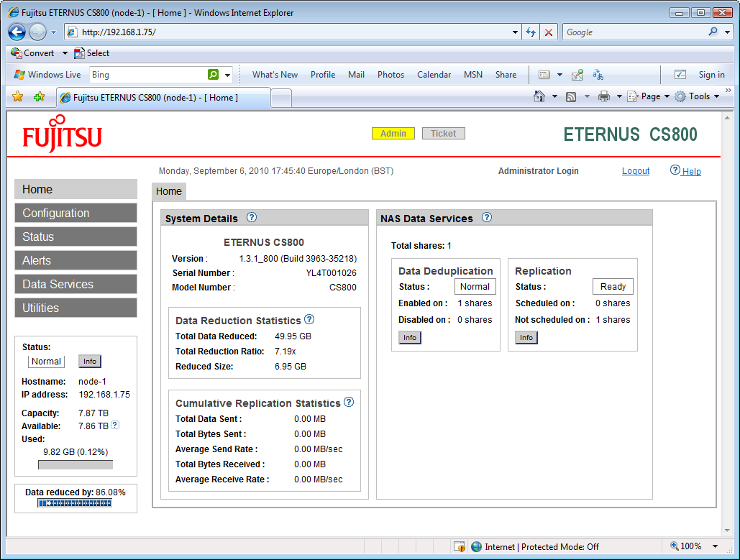This screenshot has width=740, height=560.
Task: Click Info button next to Normal status
Action: click(90, 362)
